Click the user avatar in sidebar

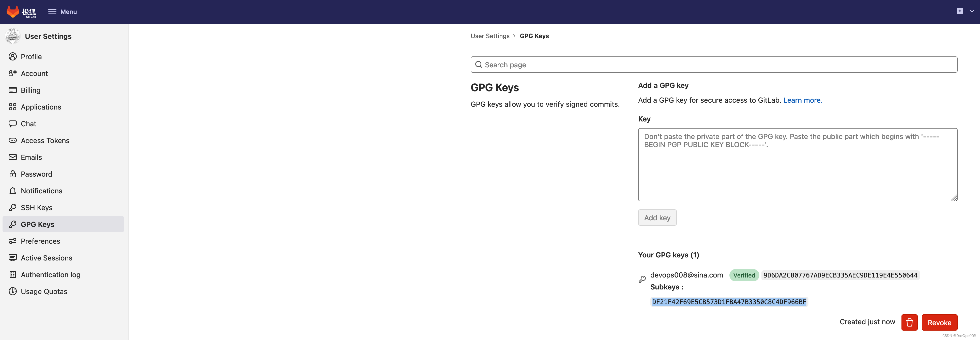pyautogui.click(x=13, y=36)
